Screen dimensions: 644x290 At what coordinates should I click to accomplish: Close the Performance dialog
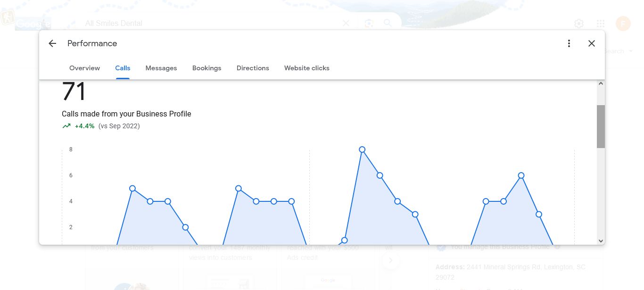pos(592,43)
